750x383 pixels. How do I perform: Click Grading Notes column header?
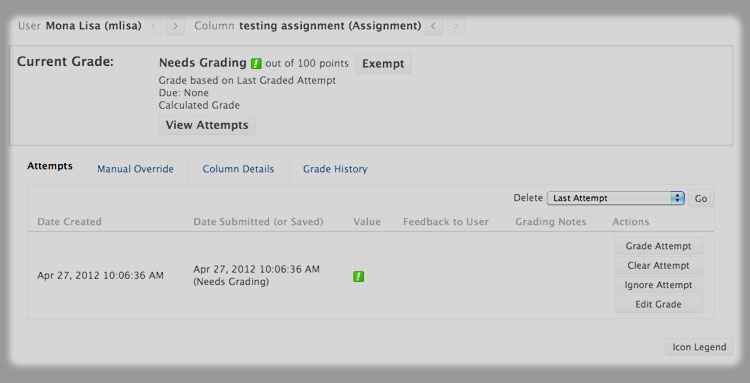(x=551, y=222)
